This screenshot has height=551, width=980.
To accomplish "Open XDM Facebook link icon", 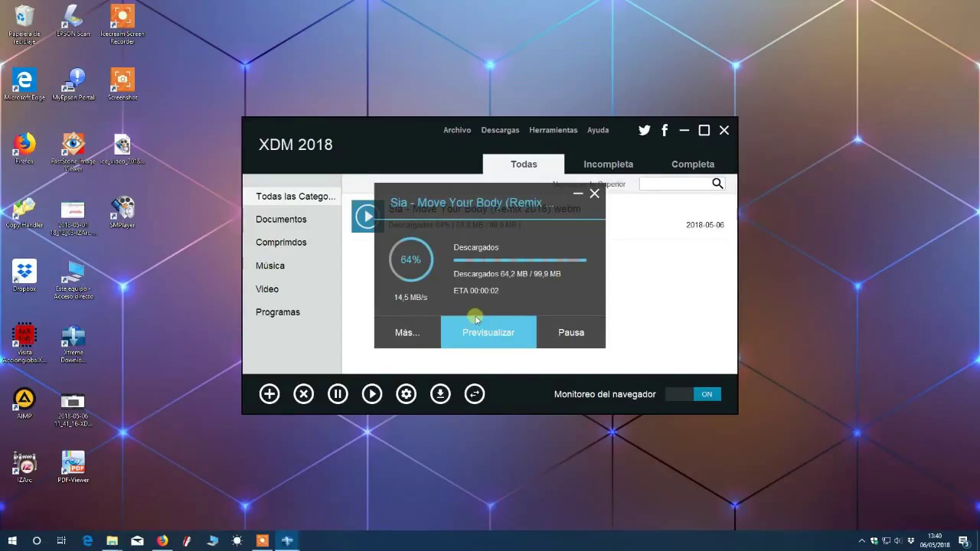I will 665,130.
